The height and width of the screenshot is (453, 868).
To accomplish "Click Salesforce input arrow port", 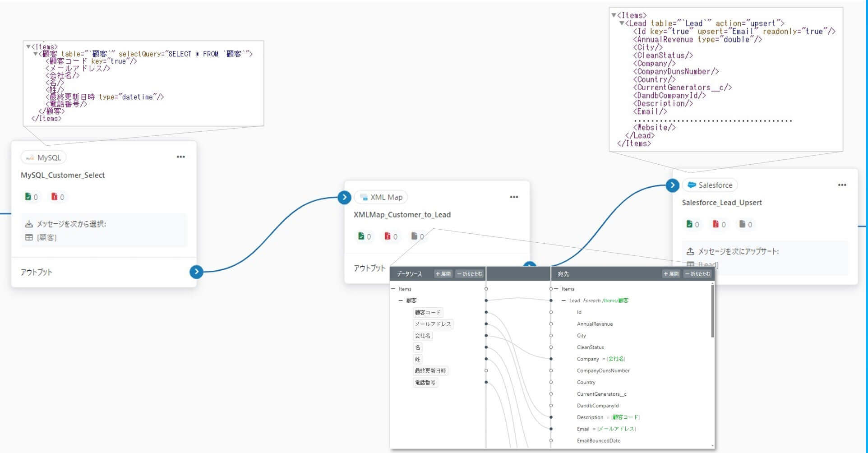I will coord(672,185).
